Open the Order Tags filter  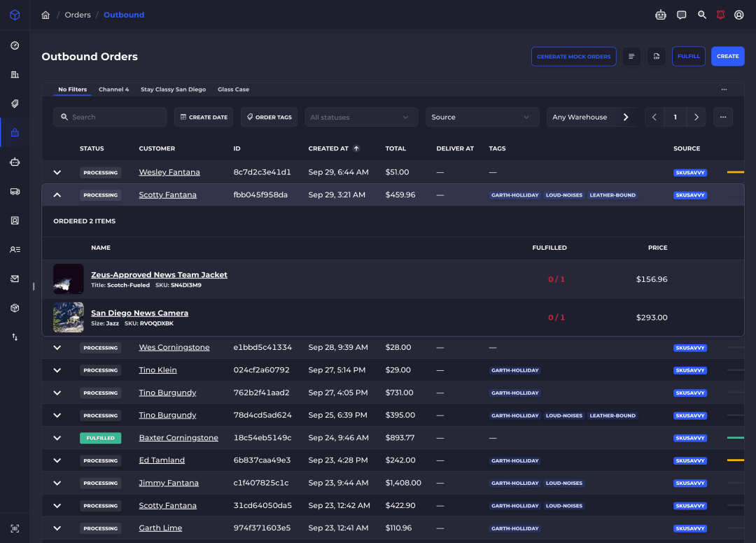269,117
